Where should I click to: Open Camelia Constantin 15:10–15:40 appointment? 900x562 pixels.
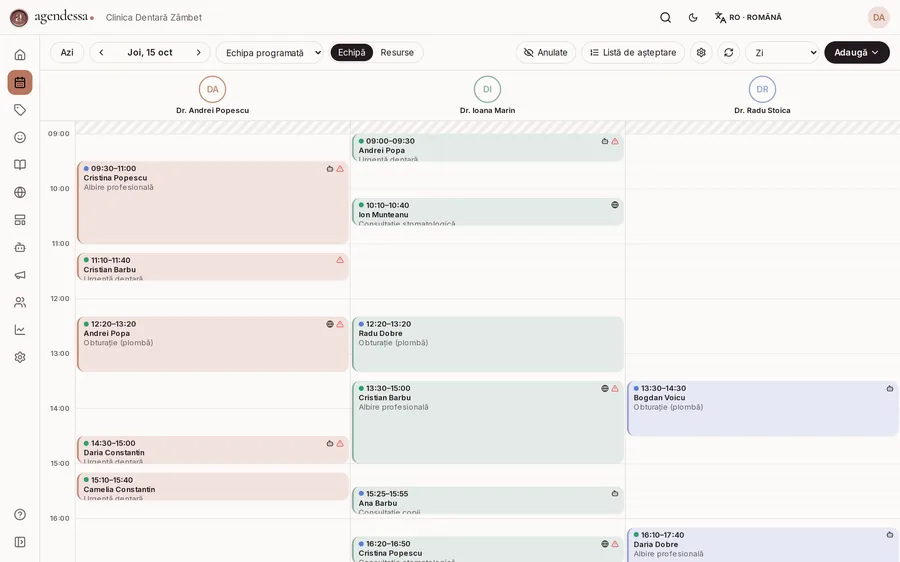[x=213, y=487]
